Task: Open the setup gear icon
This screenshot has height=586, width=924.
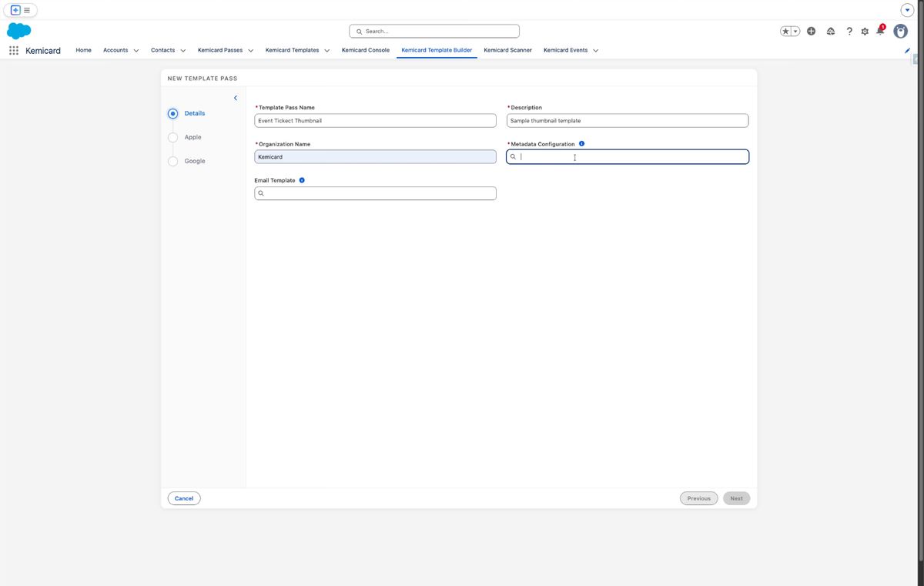Action: (x=865, y=32)
